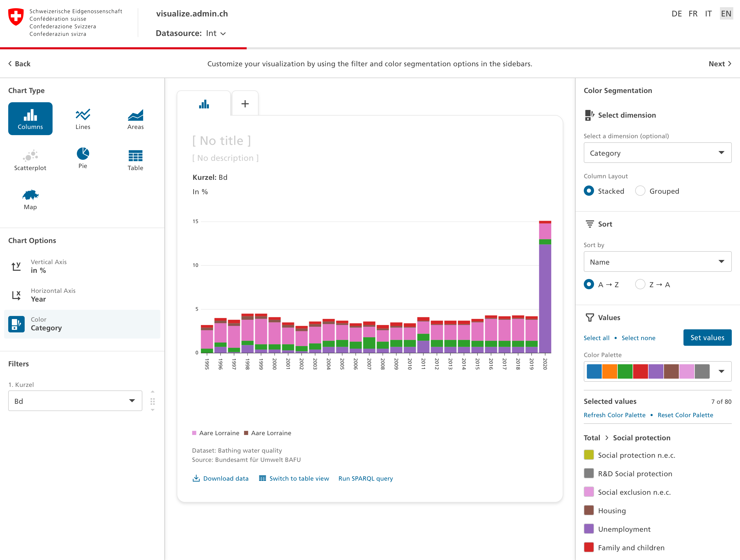Switch language to DE
The image size is (740, 560).
tap(677, 14)
